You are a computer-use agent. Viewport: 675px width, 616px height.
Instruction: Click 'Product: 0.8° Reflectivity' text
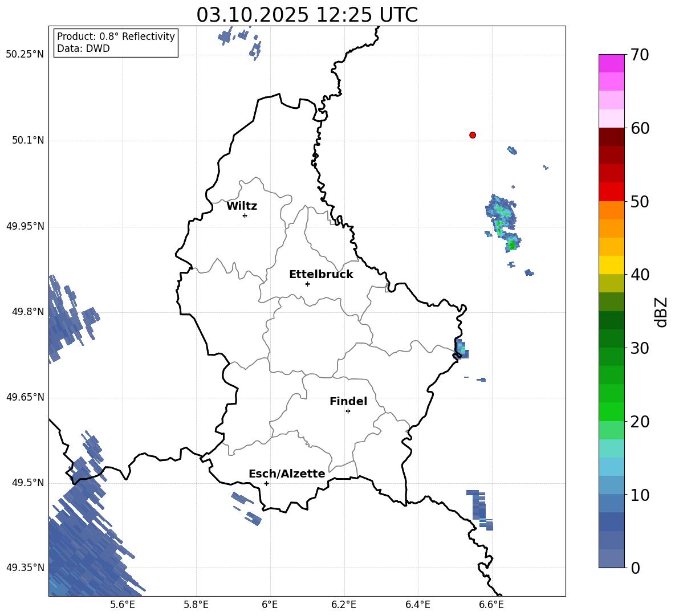(x=116, y=36)
